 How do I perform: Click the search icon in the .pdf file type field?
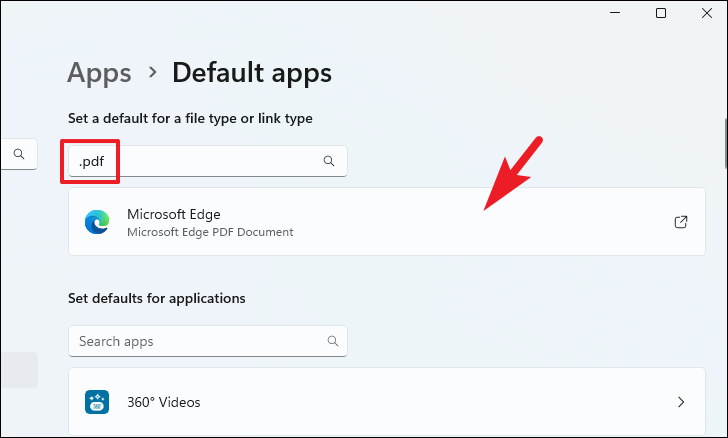[x=329, y=161]
